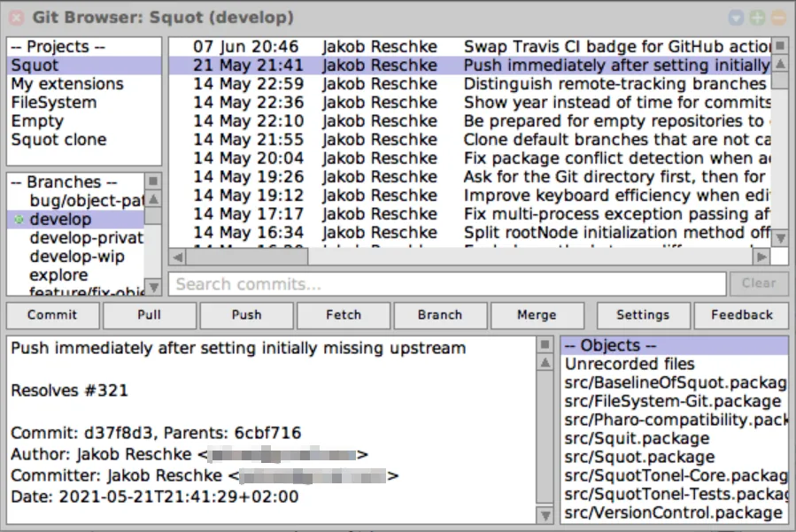Select the develop branch

click(76, 220)
